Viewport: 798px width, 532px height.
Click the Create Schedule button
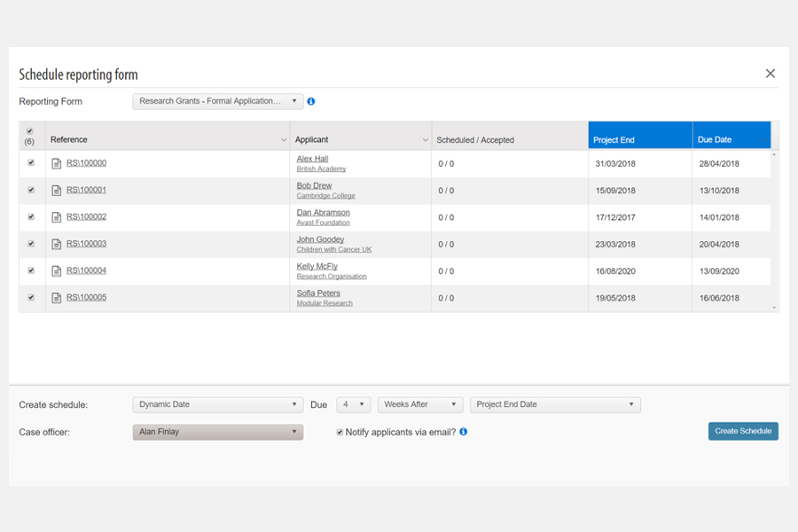(x=743, y=431)
